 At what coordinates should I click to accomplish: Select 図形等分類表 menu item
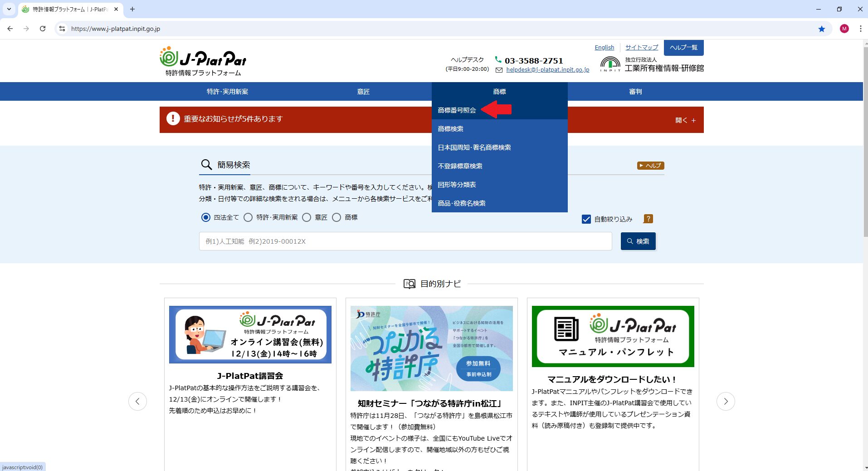(499, 185)
